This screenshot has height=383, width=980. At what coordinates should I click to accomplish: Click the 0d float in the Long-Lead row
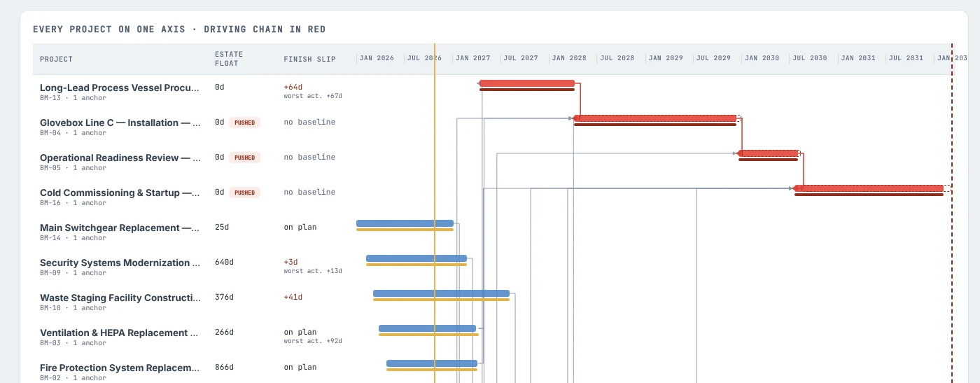pyautogui.click(x=219, y=87)
